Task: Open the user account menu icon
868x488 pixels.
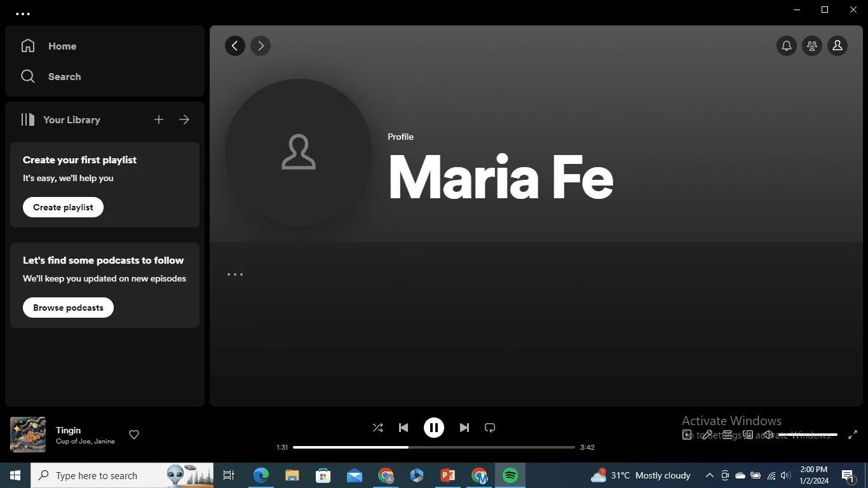Action: (837, 46)
